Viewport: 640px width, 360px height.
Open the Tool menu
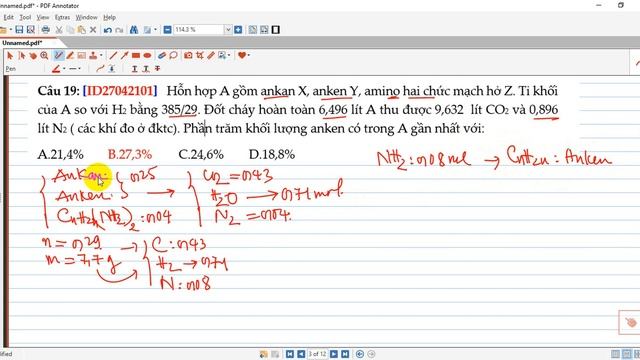25,18
